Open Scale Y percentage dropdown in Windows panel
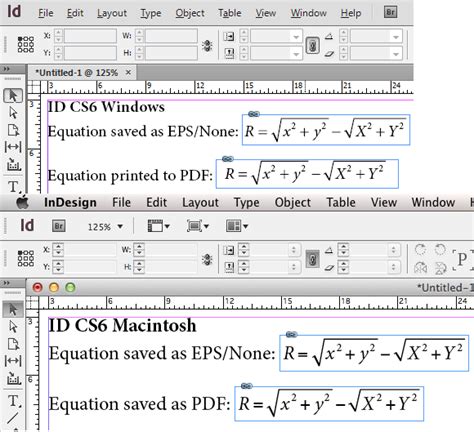This screenshot has width=474, height=432. tap(296, 53)
